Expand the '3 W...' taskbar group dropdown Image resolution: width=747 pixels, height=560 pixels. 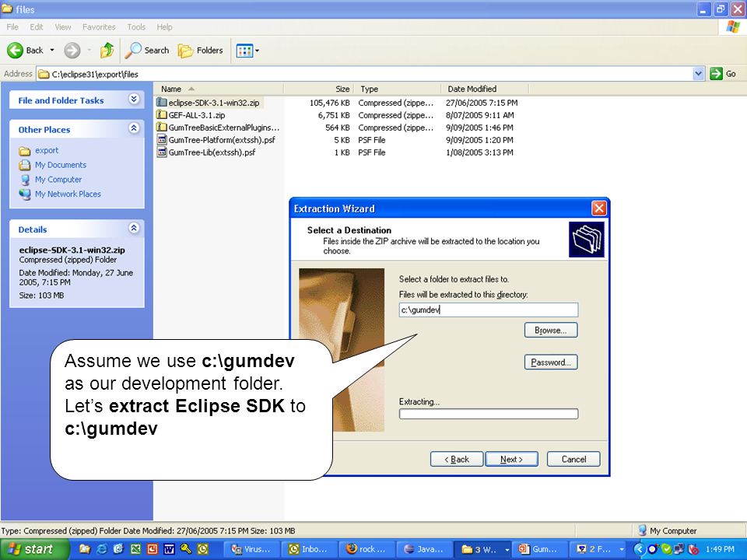[x=507, y=550]
